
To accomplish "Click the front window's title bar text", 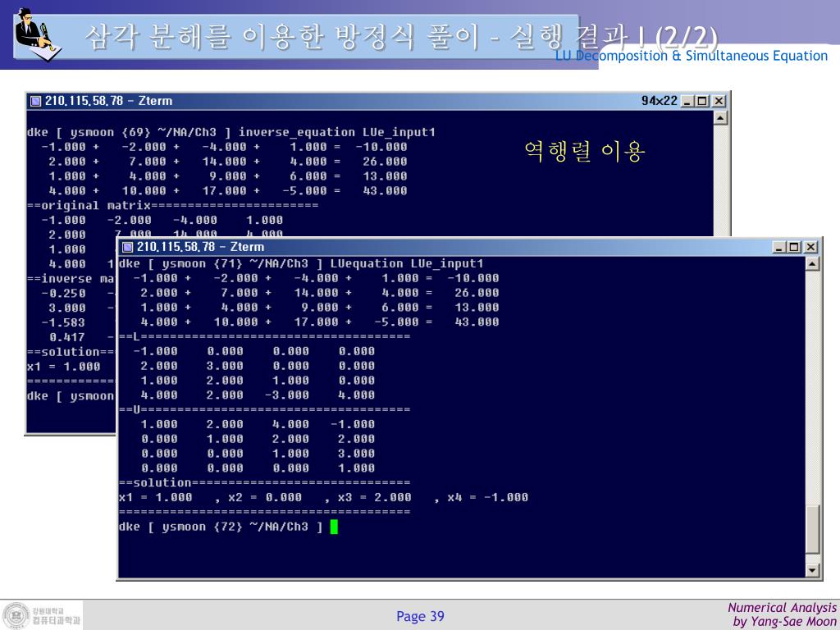I will coord(200,247).
